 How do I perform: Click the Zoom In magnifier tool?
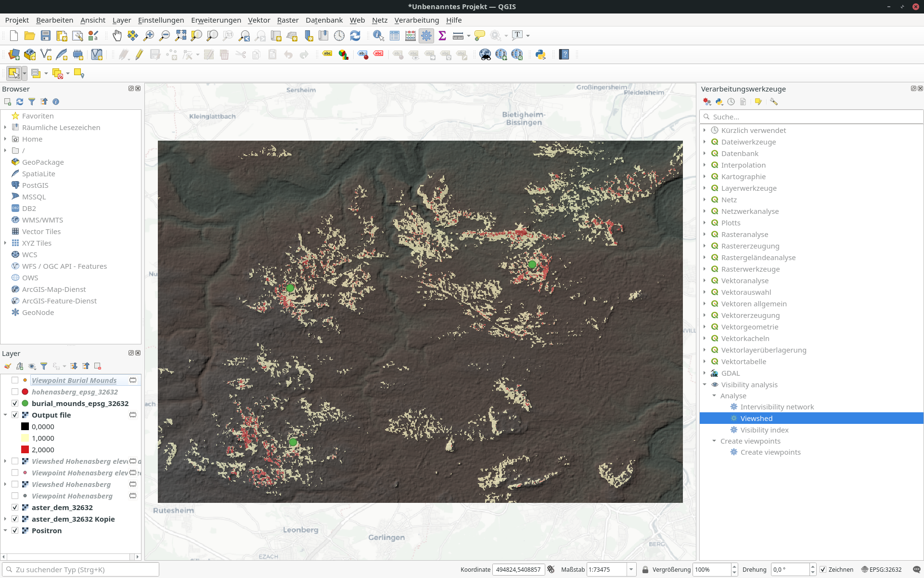pyautogui.click(x=149, y=36)
